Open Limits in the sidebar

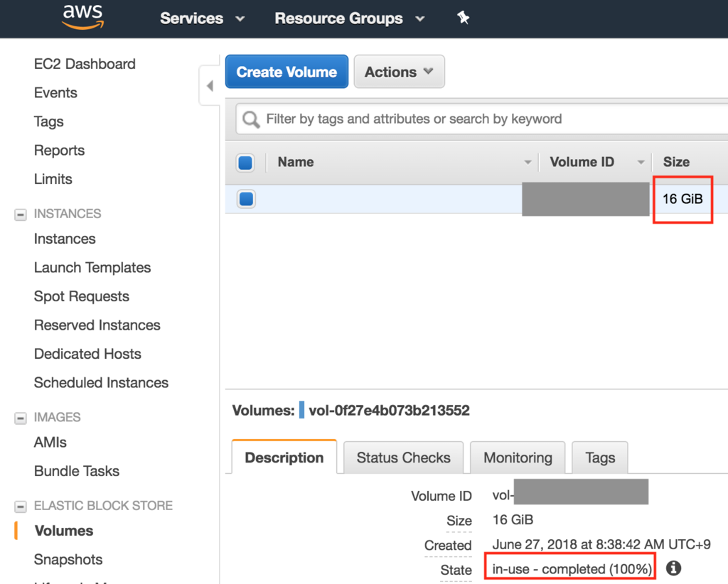pos(53,179)
